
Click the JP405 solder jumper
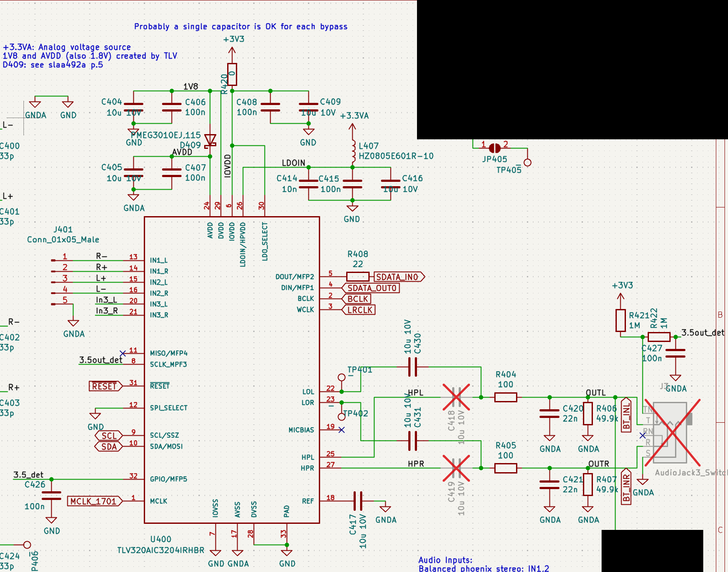click(x=495, y=148)
